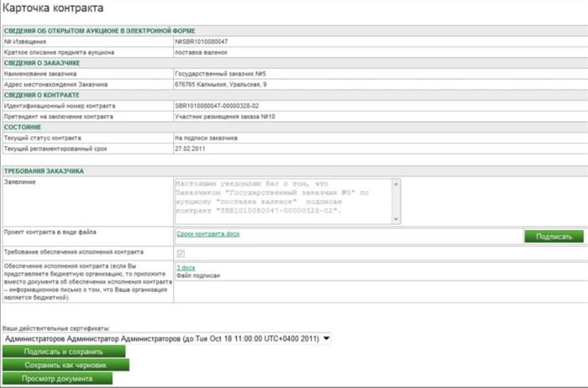This screenshot has width=588, height=388.
Task: Click the status На подписи заказчика
Action: click(206, 138)
